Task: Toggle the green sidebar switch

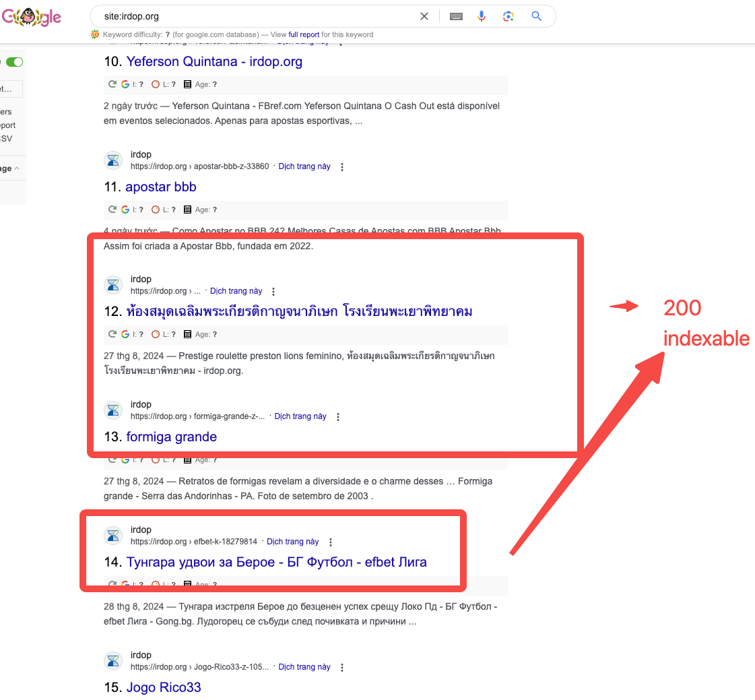Action: (x=14, y=62)
